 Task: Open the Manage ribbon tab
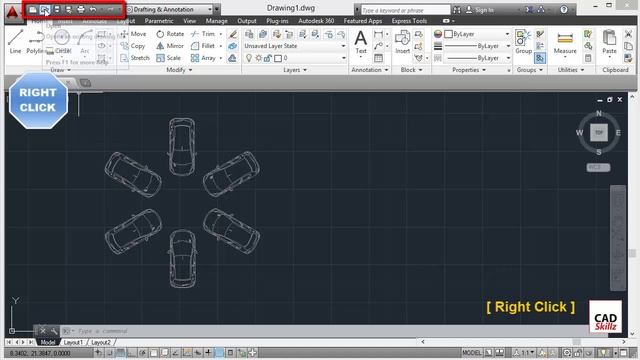(216, 21)
